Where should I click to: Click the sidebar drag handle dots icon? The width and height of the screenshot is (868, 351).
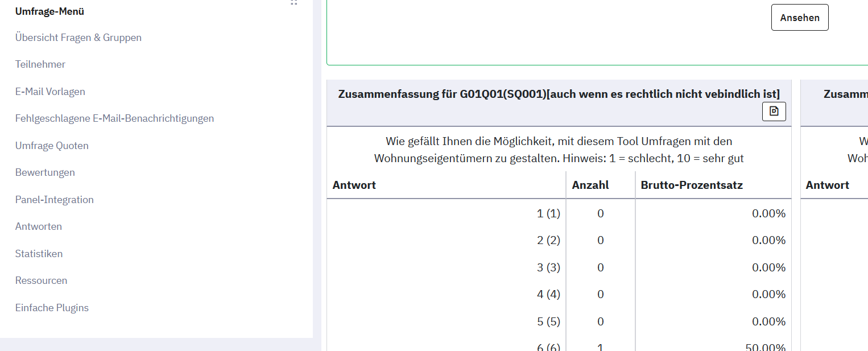(294, 2)
